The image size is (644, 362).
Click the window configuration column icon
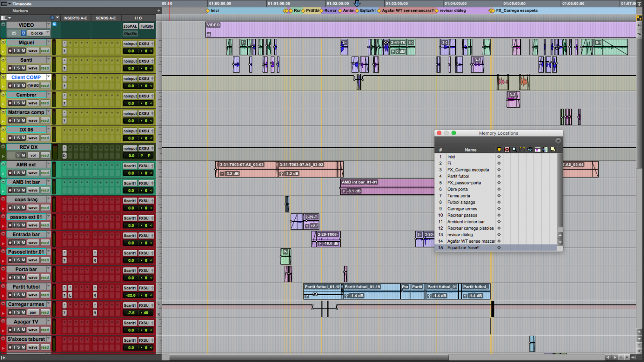(553, 149)
